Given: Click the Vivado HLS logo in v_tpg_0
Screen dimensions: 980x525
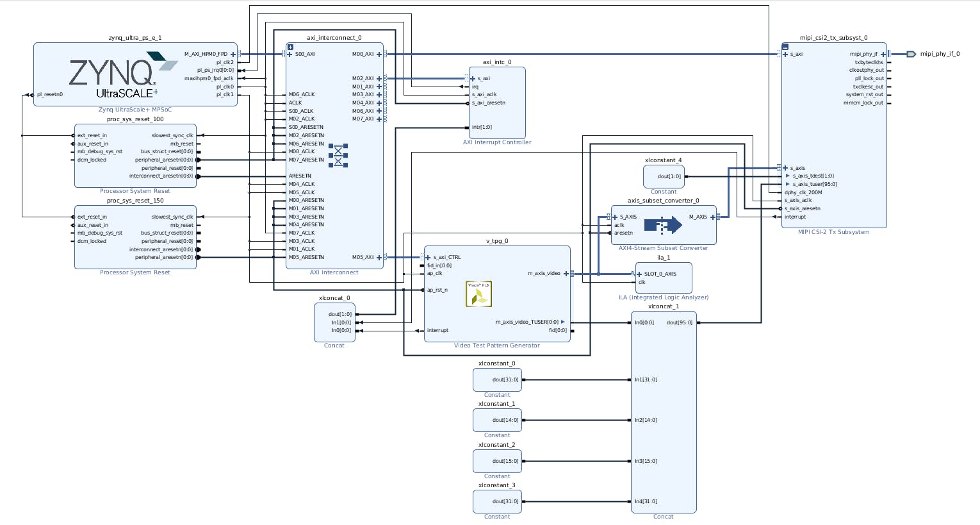Looking at the screenshot, I should click(x=478, y=294).
